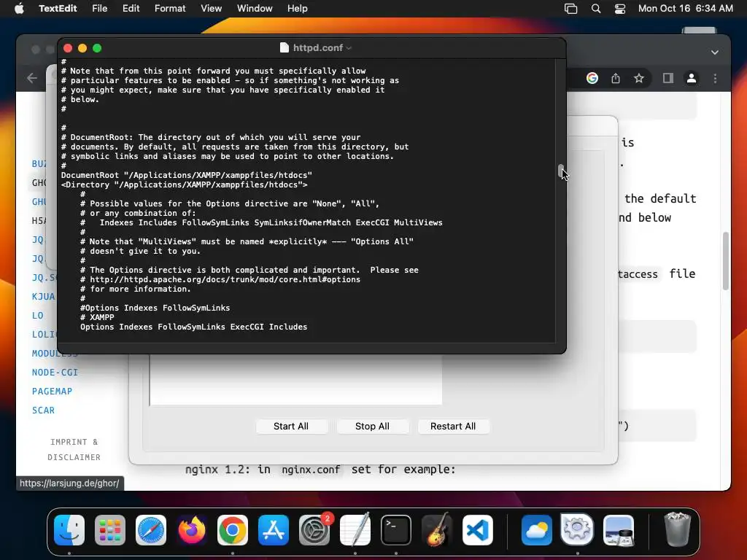Expand the Chrome tab search chevron

pos(715,52)
